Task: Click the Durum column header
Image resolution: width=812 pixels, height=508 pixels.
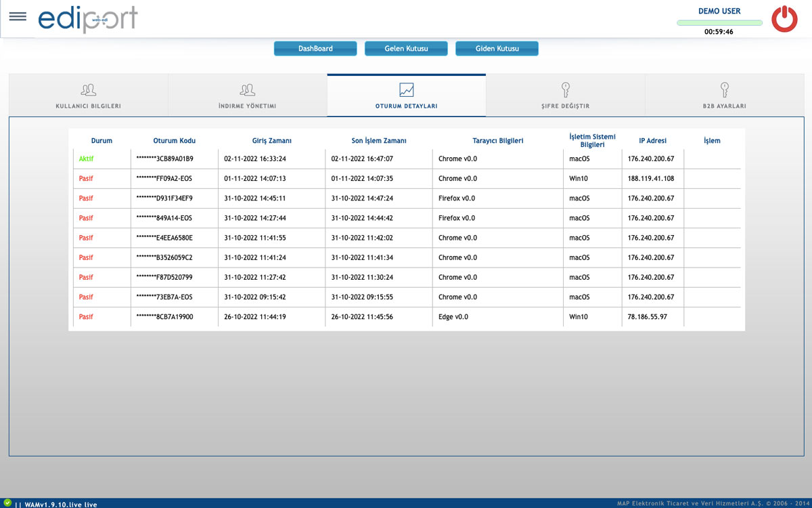Action: [x=101, y=141]
